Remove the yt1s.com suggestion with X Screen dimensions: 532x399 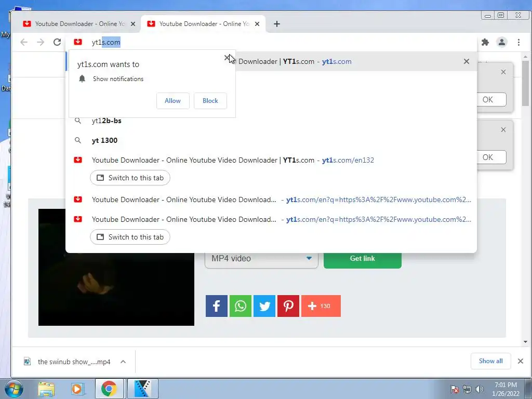(x=467, y=61)
